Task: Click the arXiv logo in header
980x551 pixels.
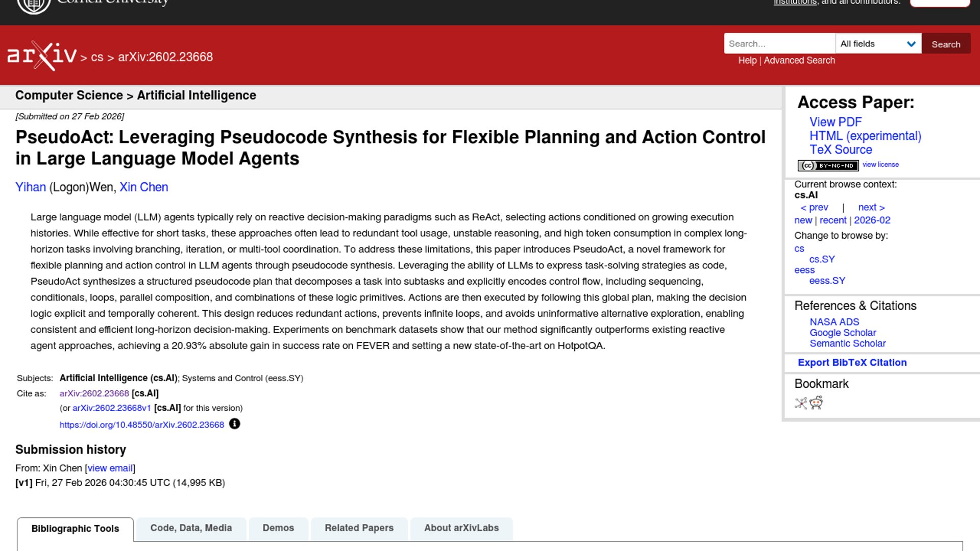Action: 42,55
